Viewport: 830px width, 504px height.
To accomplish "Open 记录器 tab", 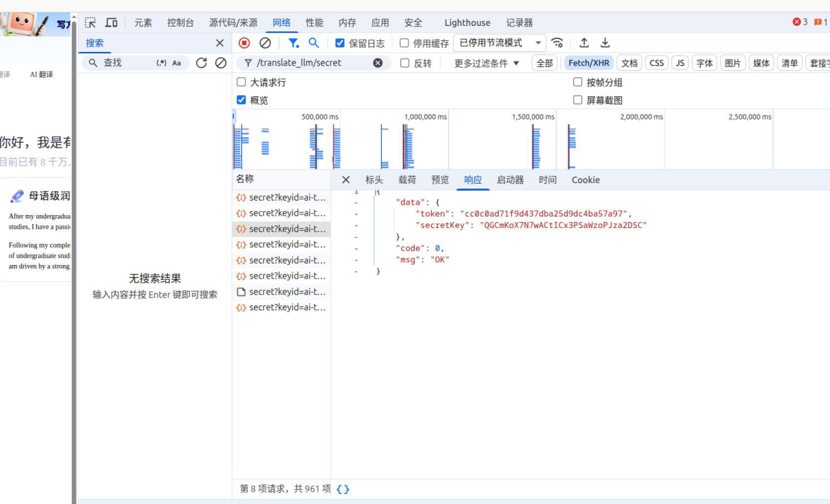I will point(519,23).
